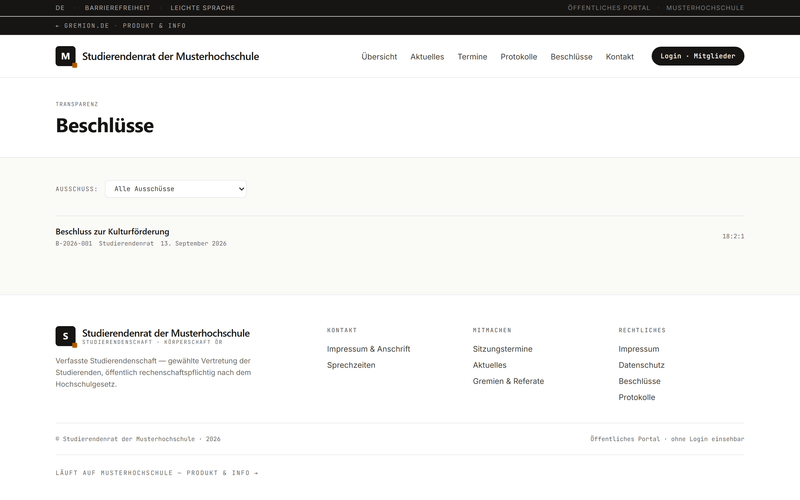Click Musterhochschule in the top bar
The width and height of the screenshot is (800, 500).
click(705, 8)
